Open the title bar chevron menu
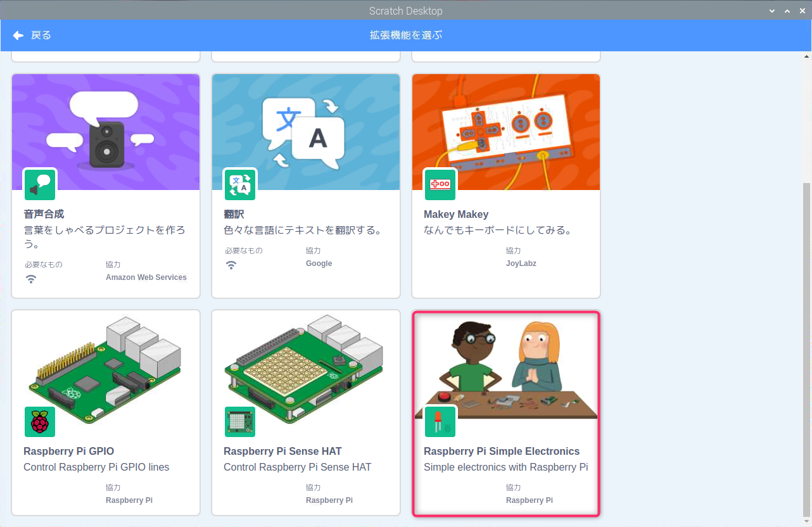The width and height of the screenshot is (812, 527). click(771, 10)
